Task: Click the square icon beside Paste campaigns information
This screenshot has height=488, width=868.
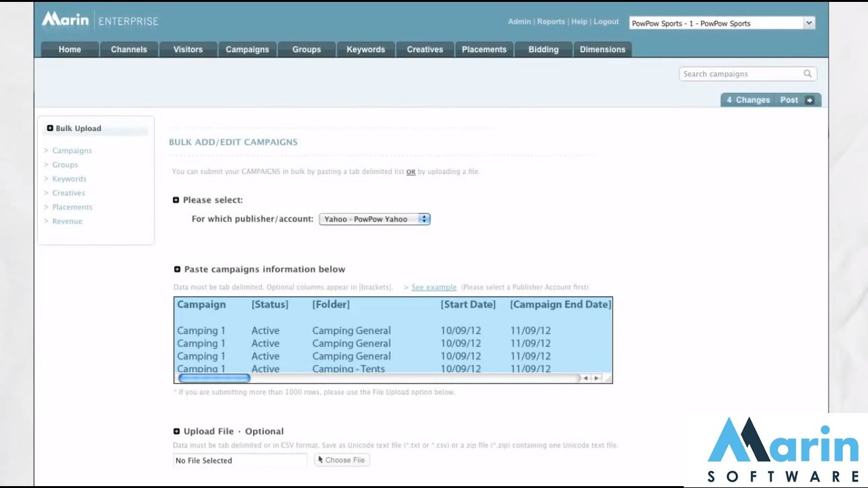Action: click(176, 269)
